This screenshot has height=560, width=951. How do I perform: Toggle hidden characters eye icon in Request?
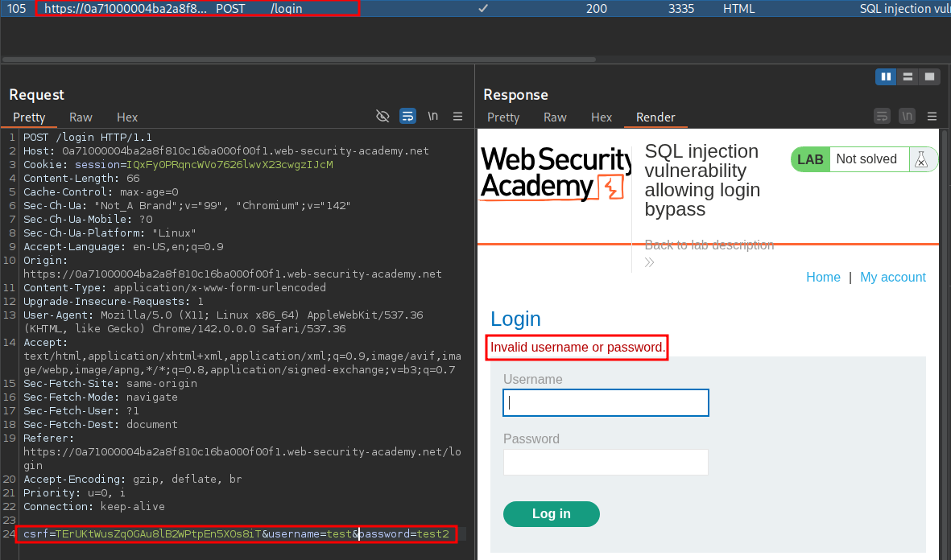coord(382,117)
